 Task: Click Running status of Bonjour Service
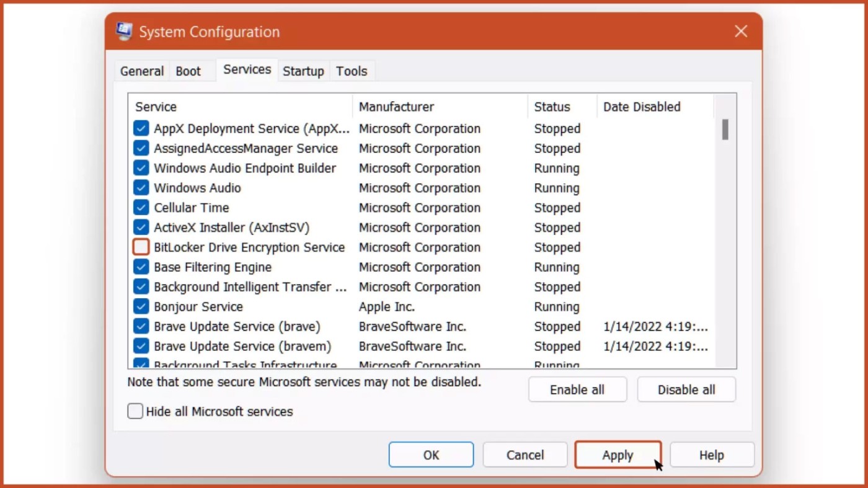[557, 307]
